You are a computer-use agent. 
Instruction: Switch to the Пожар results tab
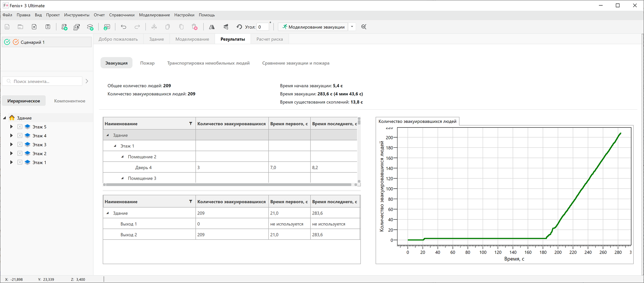(147, 63)
